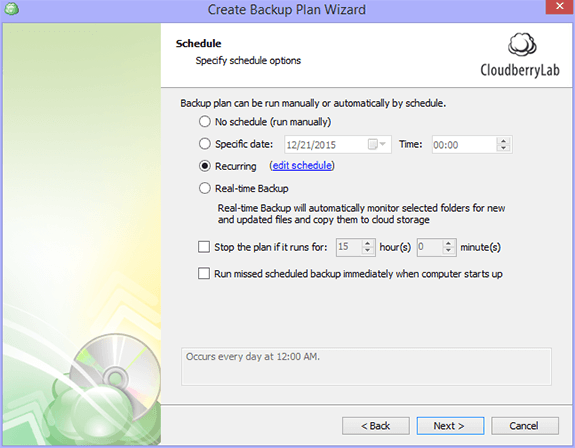This screenshot has height=448, width=575.
Task: Click the CloudberryLab cloud logo
Action: point(522,44)
